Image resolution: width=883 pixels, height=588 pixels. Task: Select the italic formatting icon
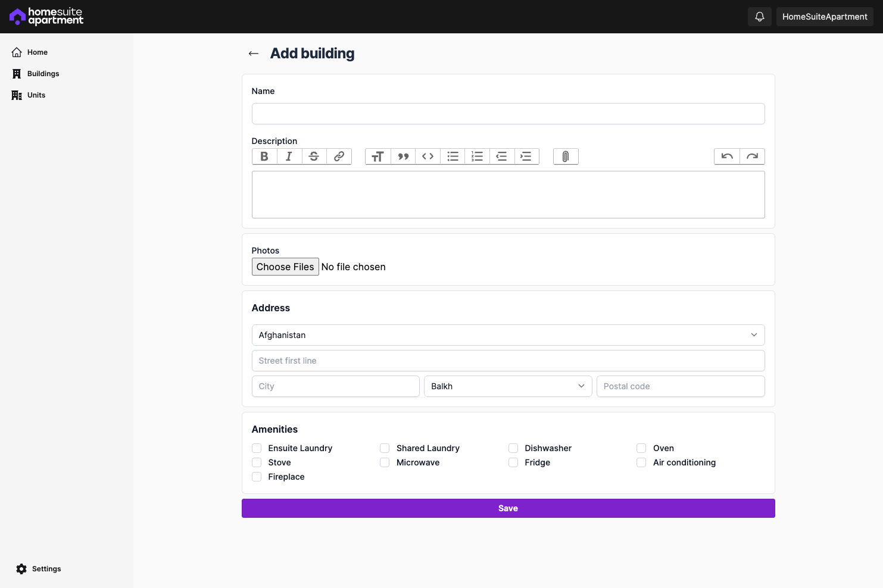(x=289, y=156)
